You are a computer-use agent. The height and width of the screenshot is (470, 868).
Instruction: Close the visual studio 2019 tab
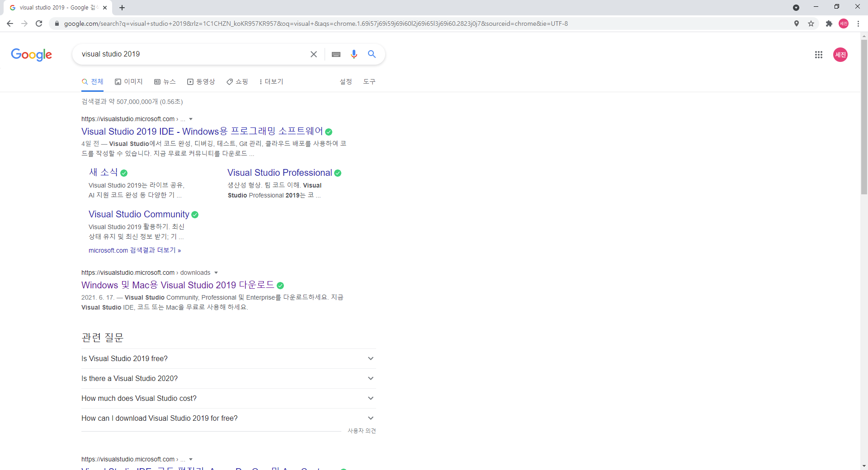105,8
